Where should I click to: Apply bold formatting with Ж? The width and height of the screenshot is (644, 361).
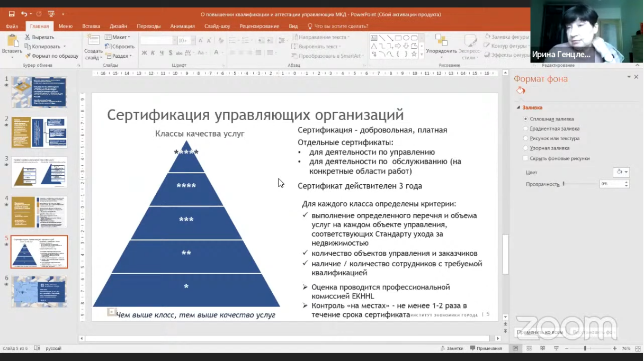coord(144,53)
